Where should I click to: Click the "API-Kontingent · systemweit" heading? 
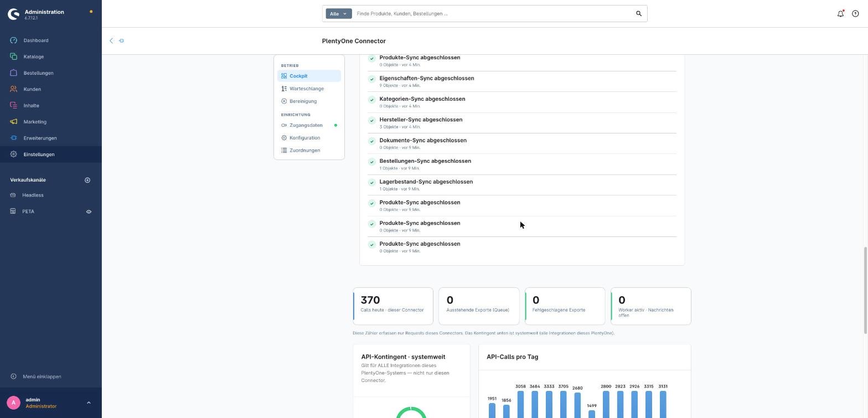[403, 357]
